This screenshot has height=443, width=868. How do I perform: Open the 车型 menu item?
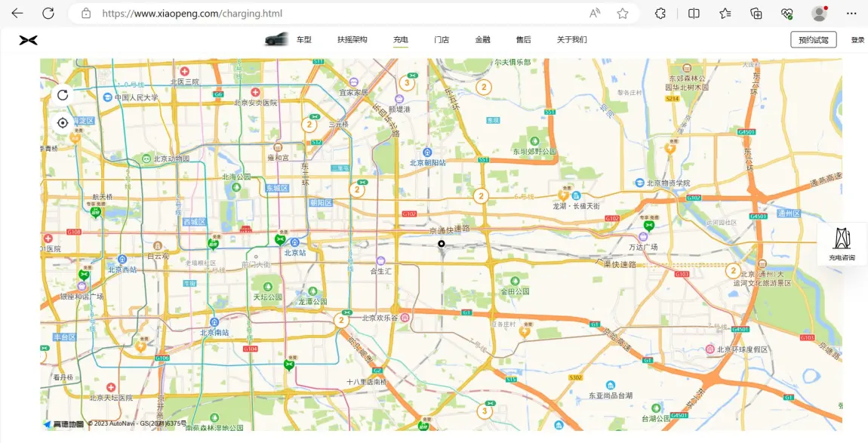tap(304, 40)
